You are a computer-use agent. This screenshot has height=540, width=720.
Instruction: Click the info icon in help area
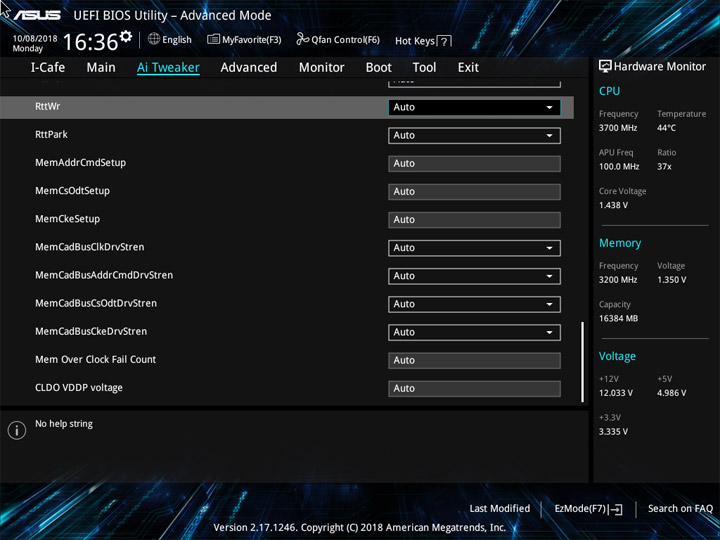pos(17,430)
